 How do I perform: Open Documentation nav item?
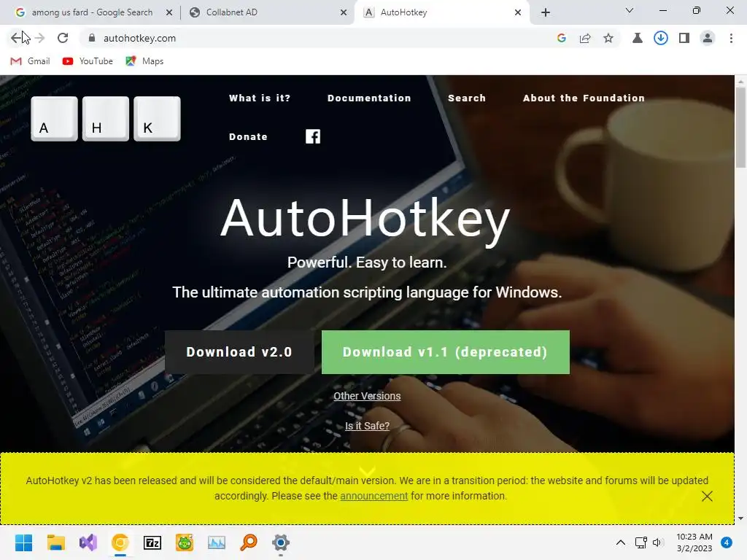pyautogui.click(x=369, y=98)
